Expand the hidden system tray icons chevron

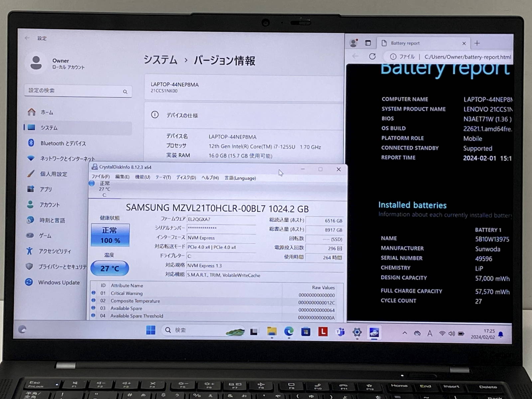[405, 333]
